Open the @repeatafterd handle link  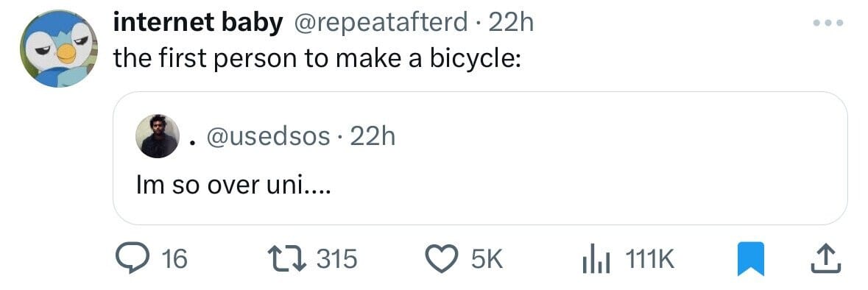pos(379,24)
